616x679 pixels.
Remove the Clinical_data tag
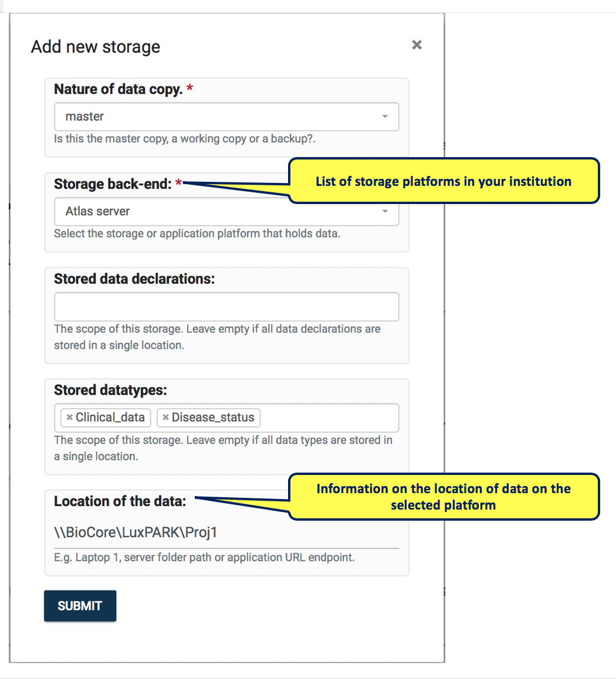69,417
